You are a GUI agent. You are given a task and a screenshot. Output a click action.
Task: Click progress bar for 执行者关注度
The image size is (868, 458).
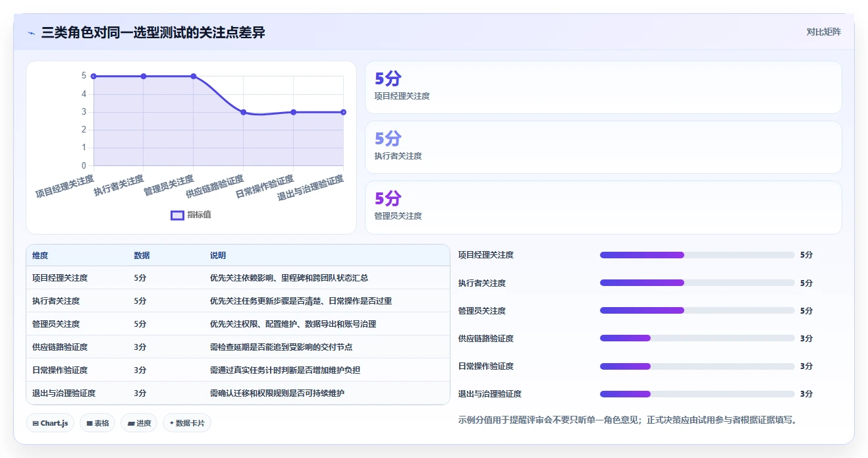pyautogui.click(x=697, y=283)
